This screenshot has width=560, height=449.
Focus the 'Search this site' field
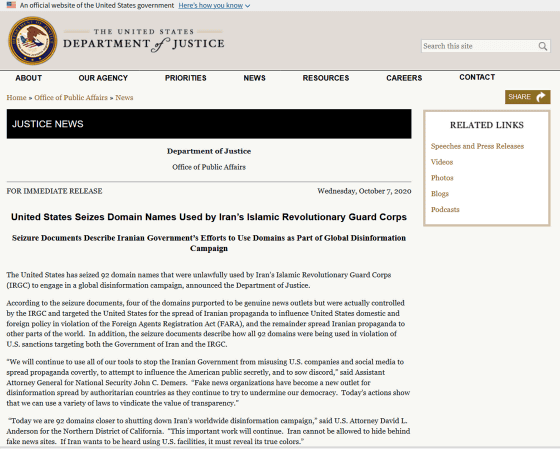coord(480,46)
